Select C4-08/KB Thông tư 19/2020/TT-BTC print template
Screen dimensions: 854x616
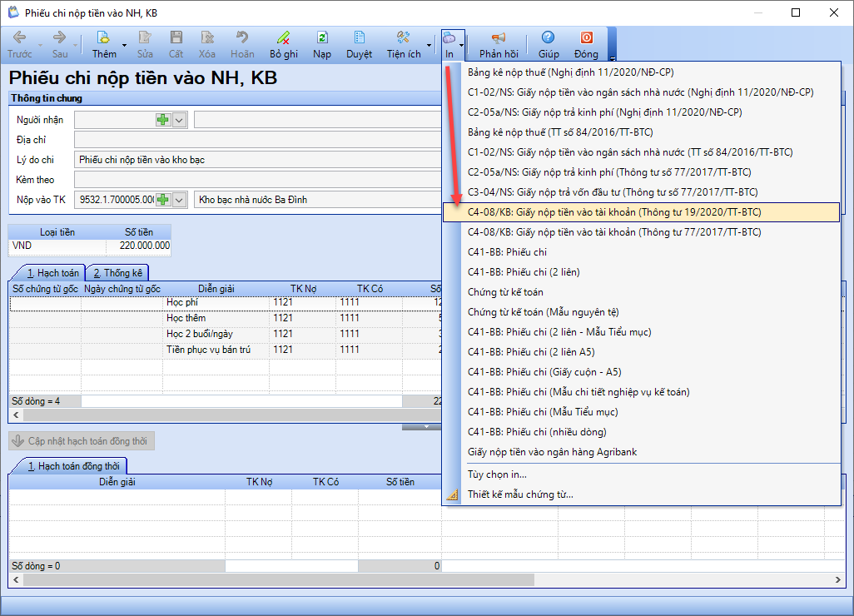[x=614, y=212]
